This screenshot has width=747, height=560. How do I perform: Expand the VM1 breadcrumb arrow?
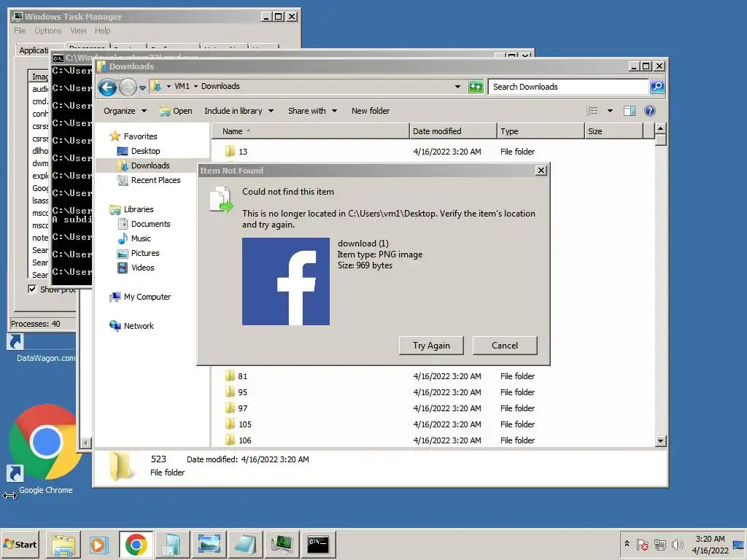(196, 86)
